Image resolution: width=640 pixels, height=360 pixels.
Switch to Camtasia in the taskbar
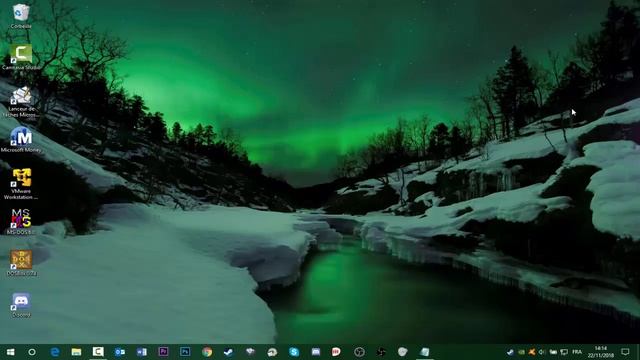click(x=98, y=352)
